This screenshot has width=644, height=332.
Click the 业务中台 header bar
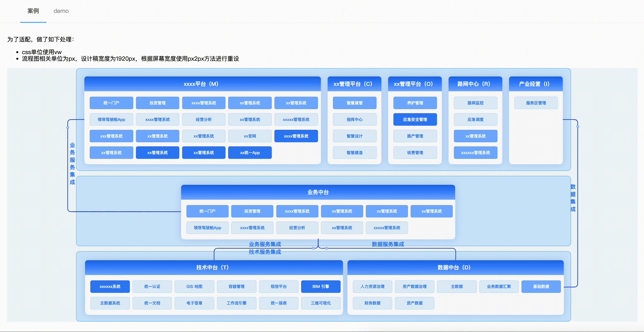pos(318,192)
